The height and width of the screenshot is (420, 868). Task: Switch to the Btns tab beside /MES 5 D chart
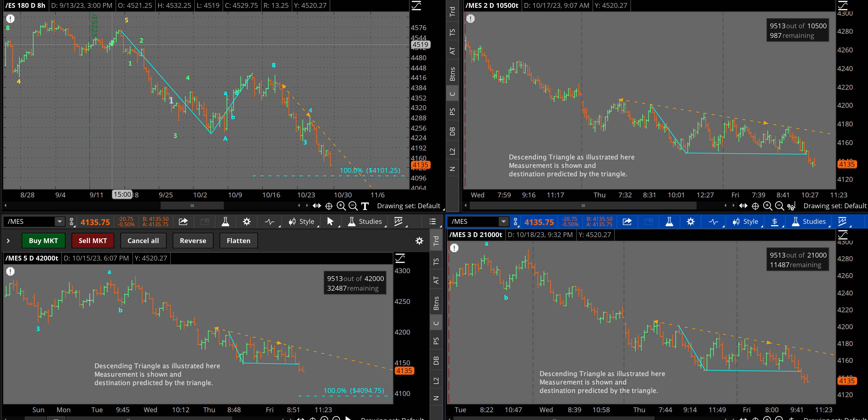coord(436,303)
